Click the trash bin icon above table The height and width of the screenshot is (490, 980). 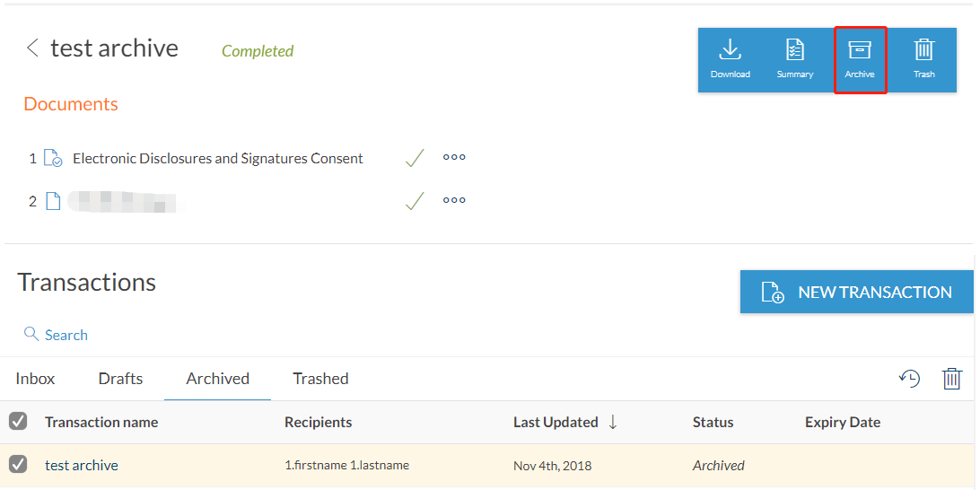[x=951, y=378]
